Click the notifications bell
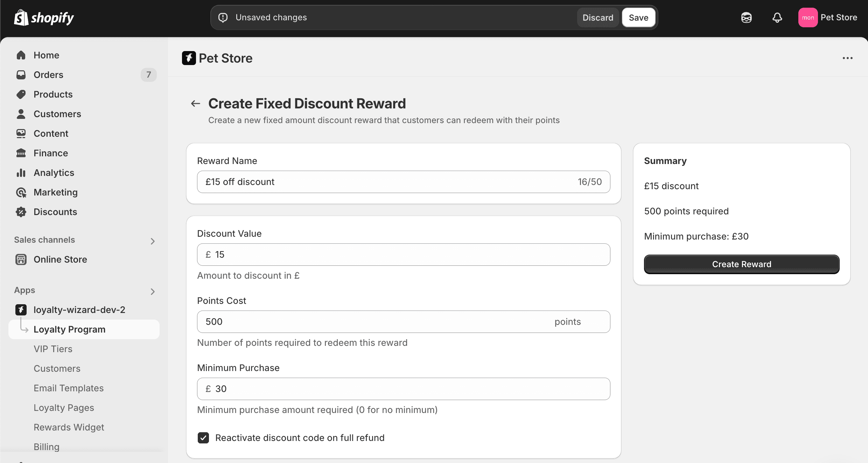The height and width of the screenshot is (463, 868). coord(777,17)
